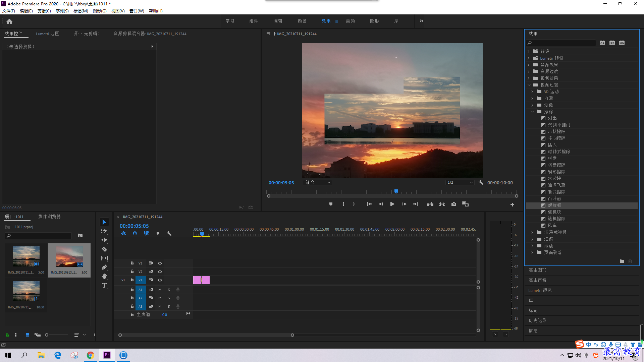The width and height of the screenshot is (644, 362).
Task: Click New Custom Bin in Effects panel
Action: [622, 261]
